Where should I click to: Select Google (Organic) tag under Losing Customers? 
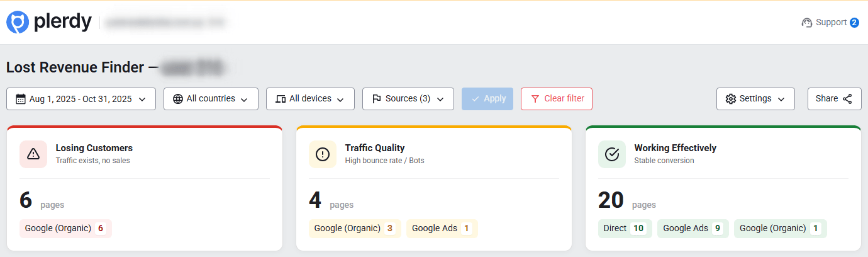pyautogui.click(x=65, y=229)
